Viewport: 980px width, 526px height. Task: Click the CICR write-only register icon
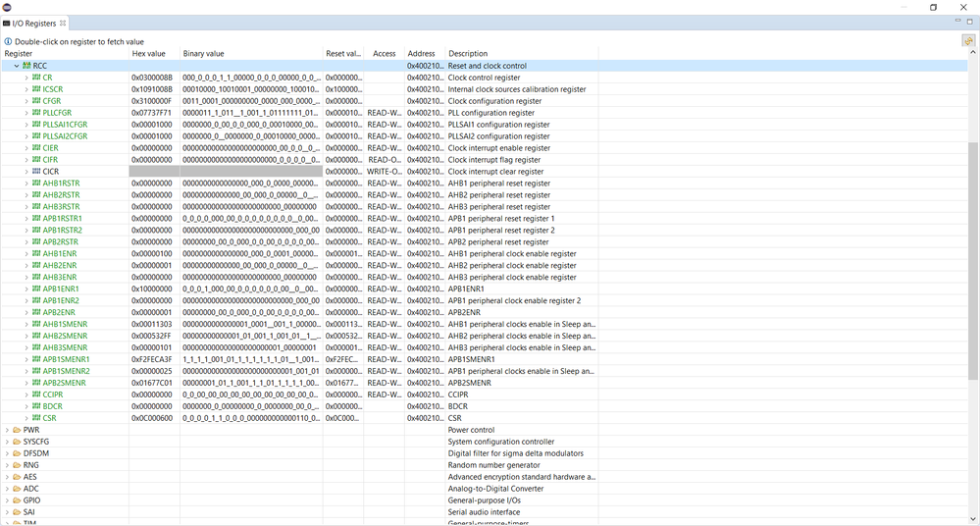(36, 172)
